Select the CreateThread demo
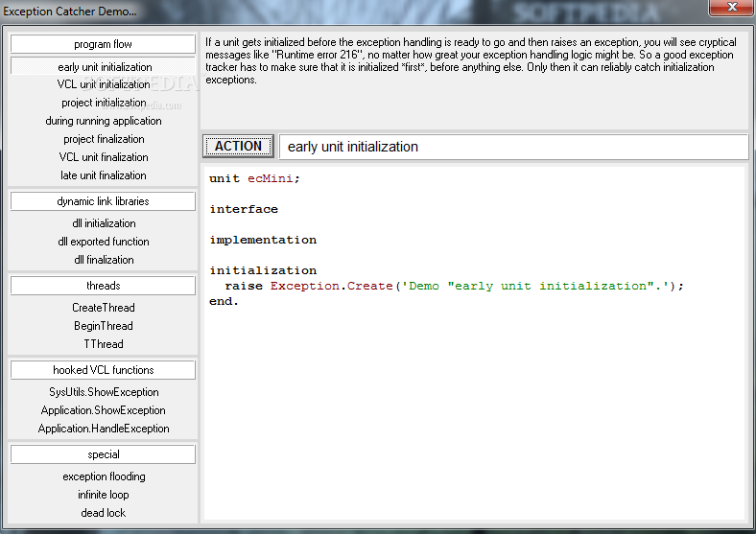Viewport: 756px width, 534px height. pos(104,308)
